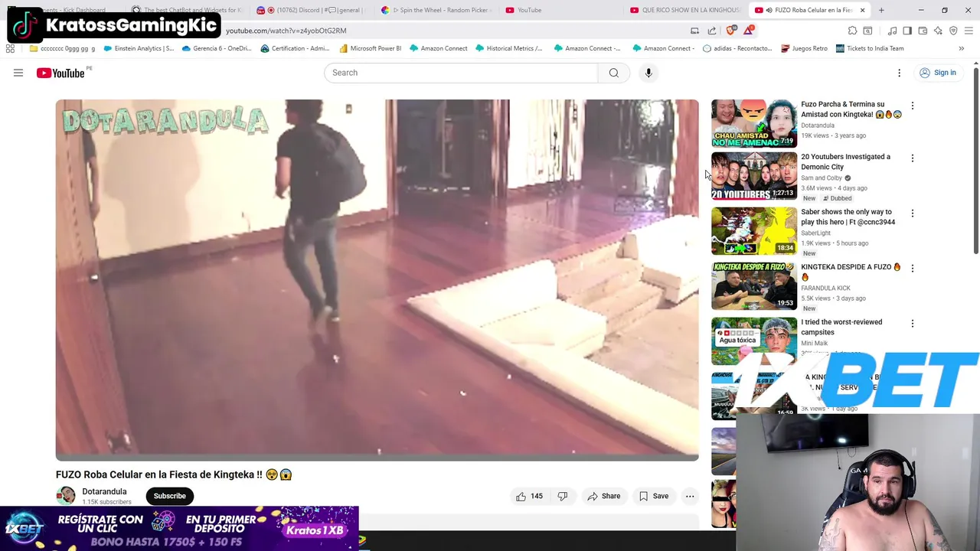The height and width of the screenshot is (551, 980).
Task: Close the FUZO Roba Celular tab
Action: point(862,10)
